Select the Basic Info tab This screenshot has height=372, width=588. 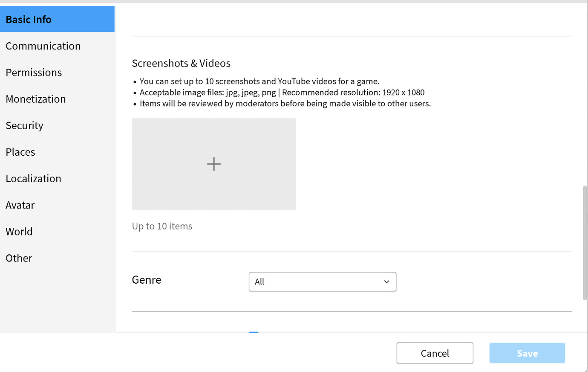[28, 19]
